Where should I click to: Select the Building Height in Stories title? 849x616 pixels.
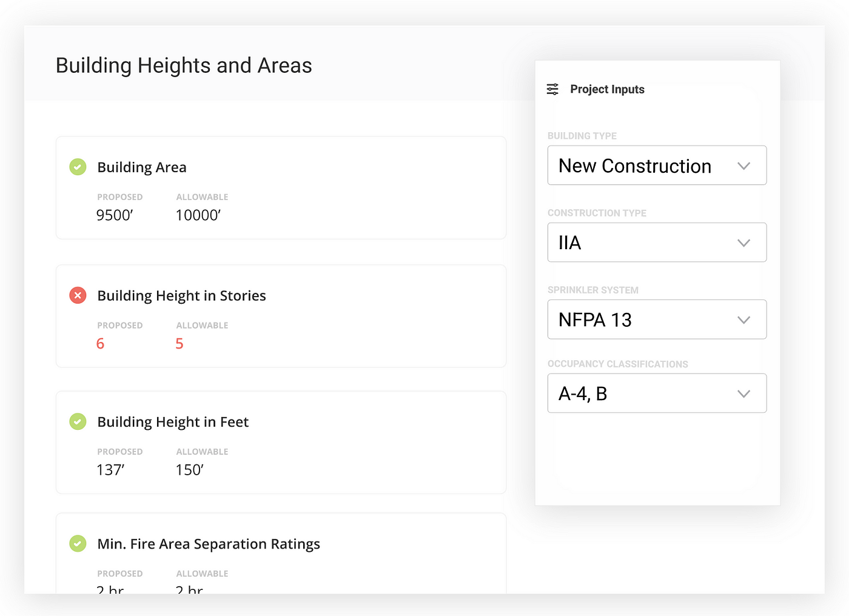pos(181,296)
